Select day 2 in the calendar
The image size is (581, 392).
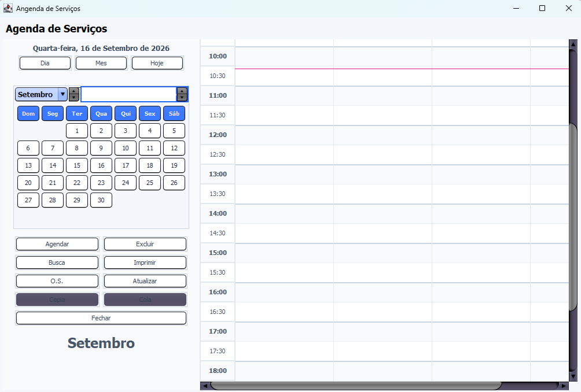tap(101, 131)
